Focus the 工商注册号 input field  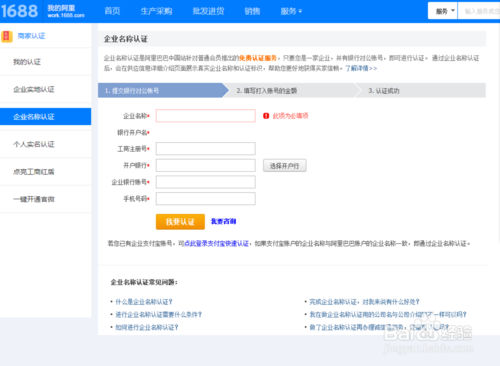point(206,149)
